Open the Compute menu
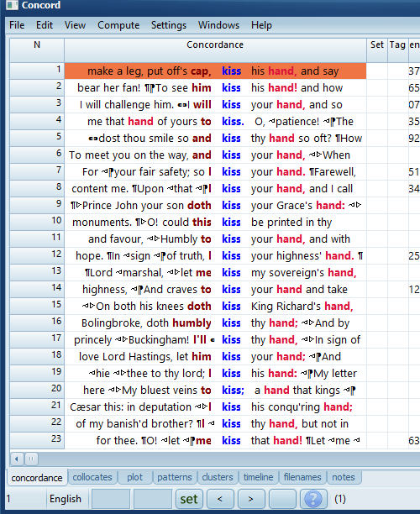 (118, 25)
